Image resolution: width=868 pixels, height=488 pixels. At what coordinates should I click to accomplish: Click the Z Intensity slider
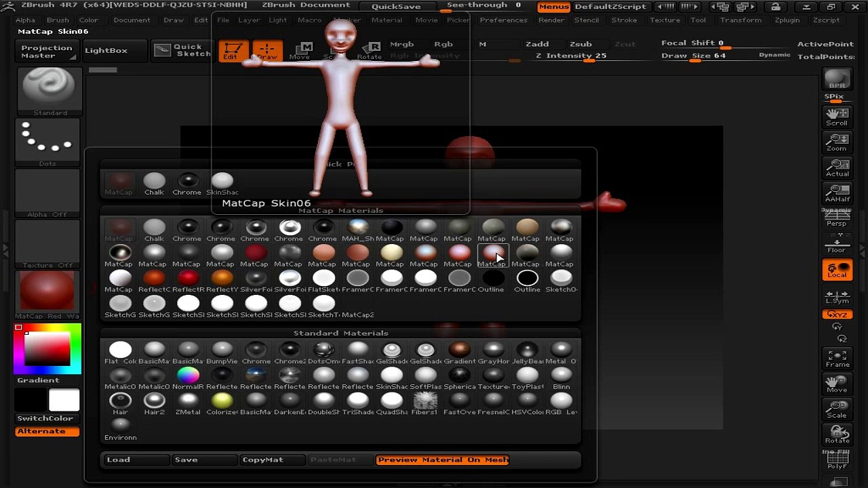click(x=571, y=56)
